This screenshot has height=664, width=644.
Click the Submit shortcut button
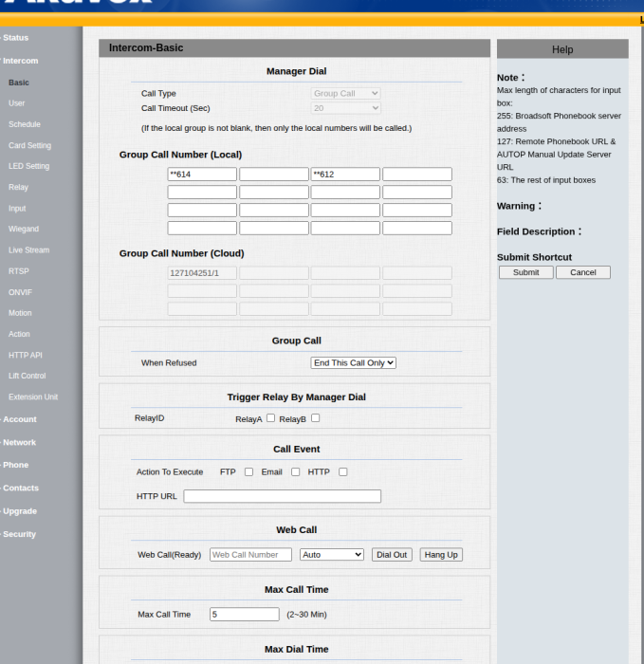525,272
